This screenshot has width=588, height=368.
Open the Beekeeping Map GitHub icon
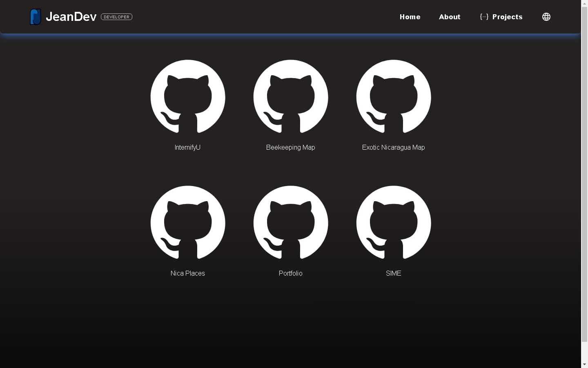[290, 97]
